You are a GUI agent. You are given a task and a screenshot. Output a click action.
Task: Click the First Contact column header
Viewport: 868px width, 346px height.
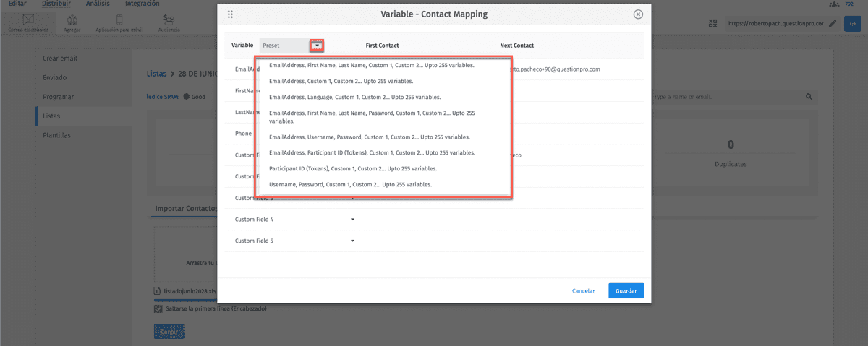coord(382,46)
